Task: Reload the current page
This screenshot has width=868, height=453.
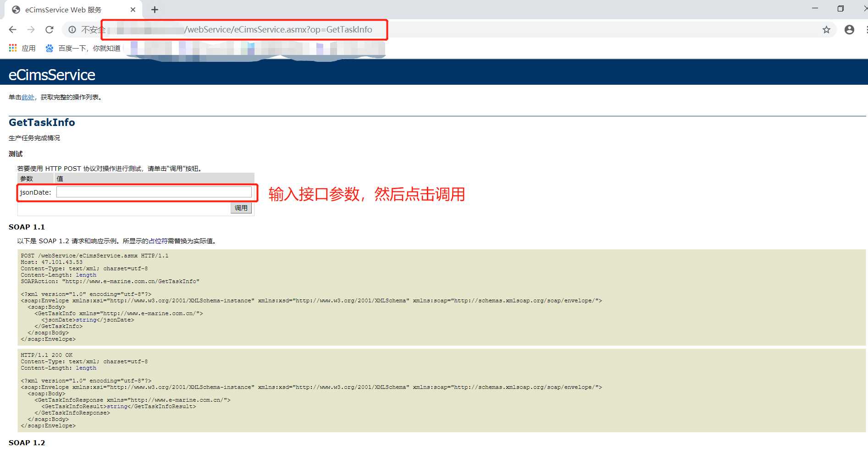Action: point(50,30)
